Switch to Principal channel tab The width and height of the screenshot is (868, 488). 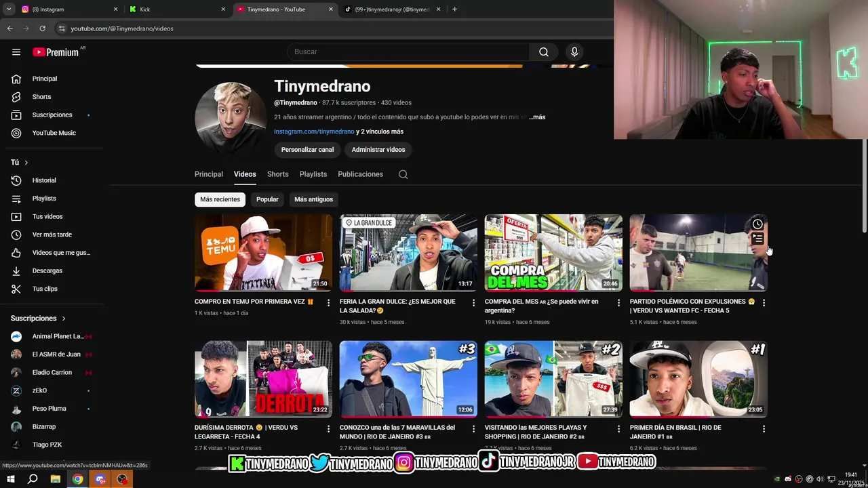coord(209,174)
